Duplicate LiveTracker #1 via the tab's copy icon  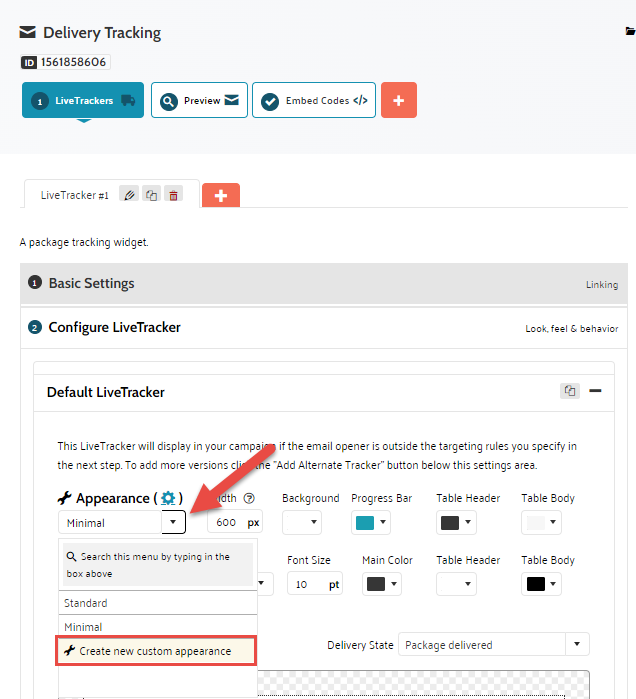pyautogui.click(x=152, y=195)
